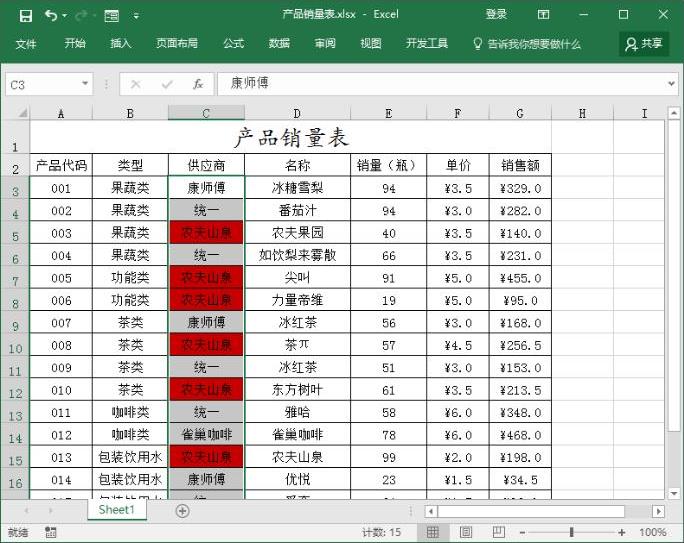Click the cancel X in formula bar
The height and width of the screenshot is (543, 684).
click(x=136, y=84)
